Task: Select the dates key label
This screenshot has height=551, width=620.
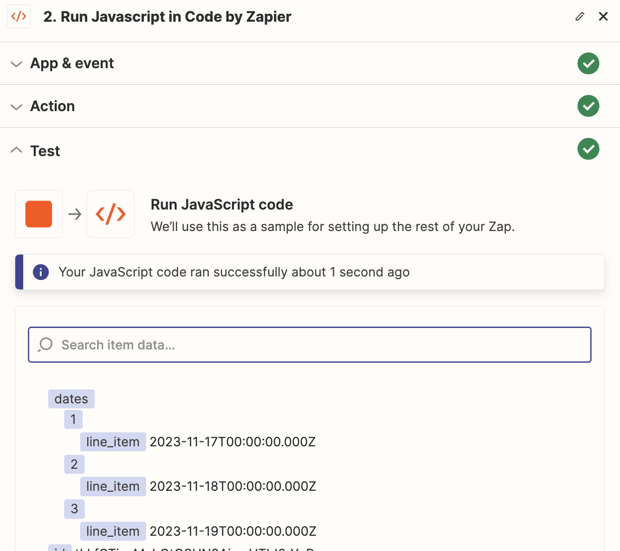Action: pyautogui.click(x=71, y=399)
